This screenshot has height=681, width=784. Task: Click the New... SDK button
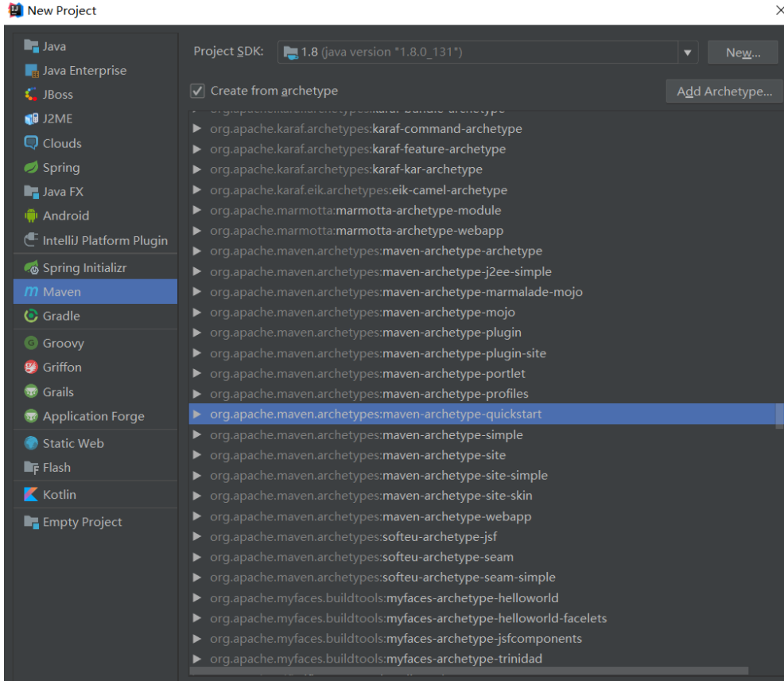pos(743,52)
